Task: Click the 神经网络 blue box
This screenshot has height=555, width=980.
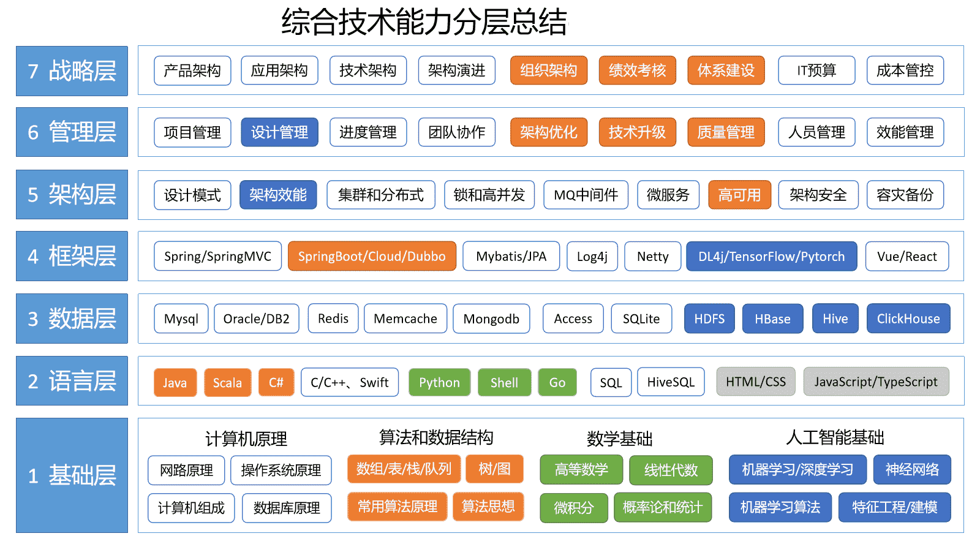Action: [x=912, y=469]
